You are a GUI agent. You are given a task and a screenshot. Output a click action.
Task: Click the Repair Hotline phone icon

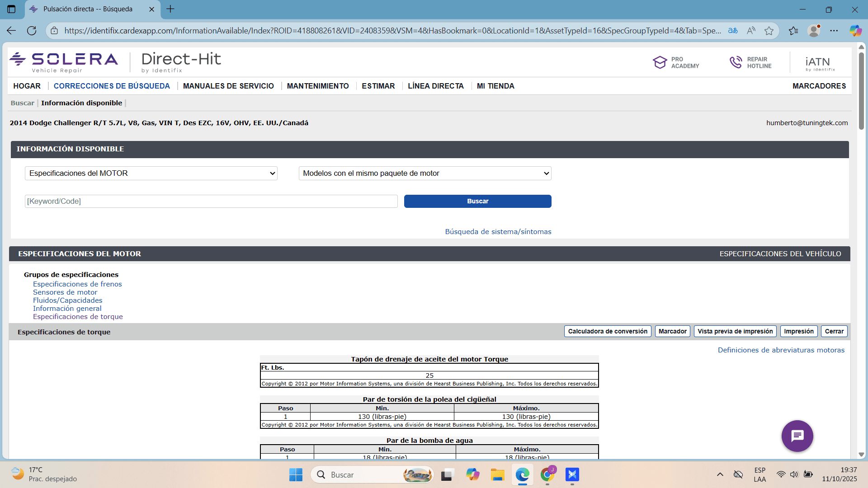pyautogui.click(x=735, y=62)
